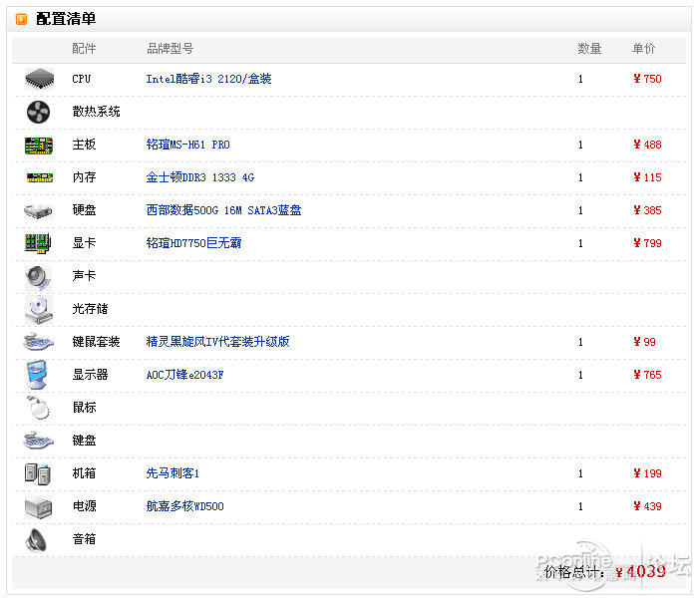Click the 键鼠套装 row label
Screen dimensions: 700x601
[x=96, y=342]
